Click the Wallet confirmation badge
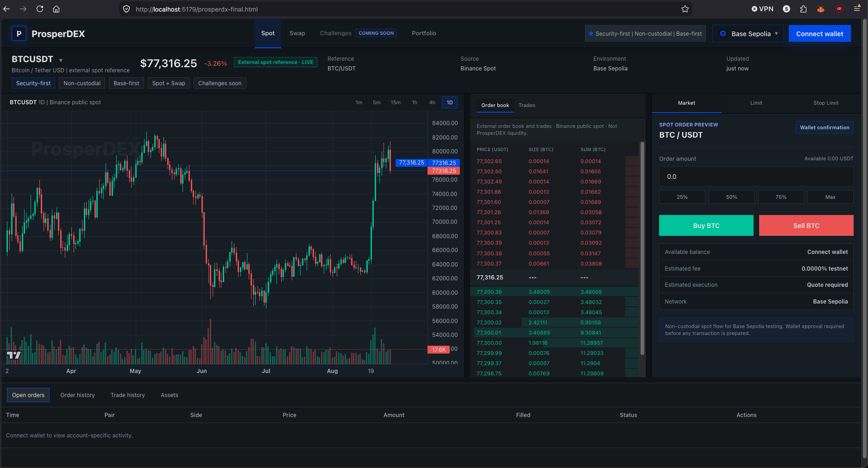868x468 pixels. tap(824, 127)
